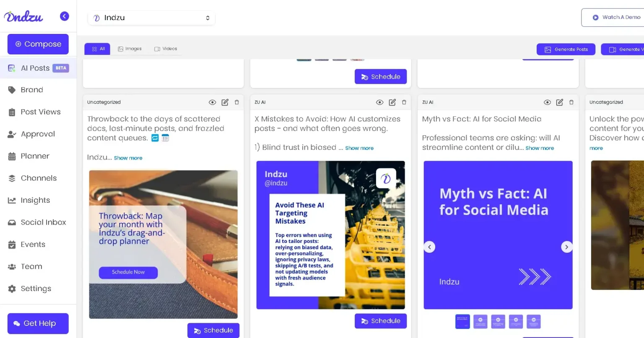Click the Compose button

38,44
